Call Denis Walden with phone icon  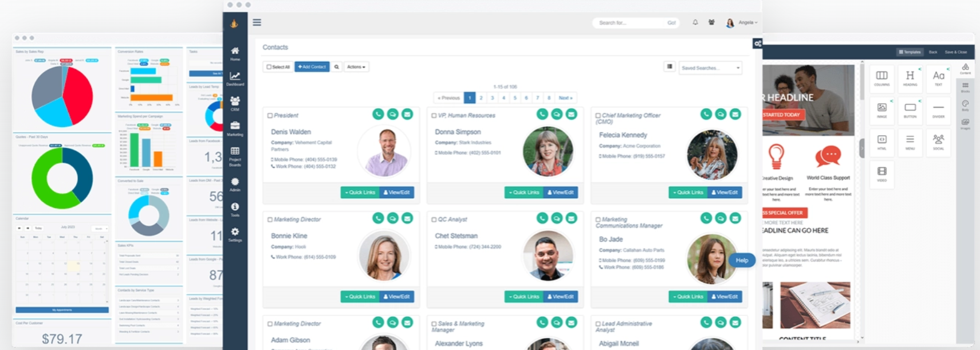[x=378, y=114]
